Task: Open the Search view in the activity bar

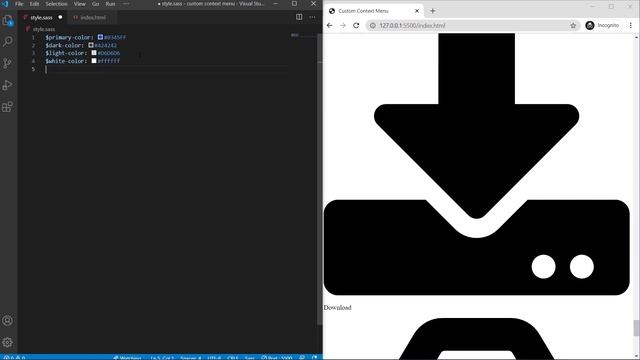Action: tap(8, 42)
